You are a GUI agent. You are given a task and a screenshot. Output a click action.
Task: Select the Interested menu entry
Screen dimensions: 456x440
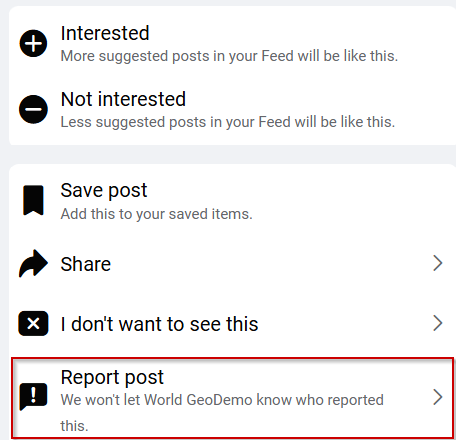232,43
